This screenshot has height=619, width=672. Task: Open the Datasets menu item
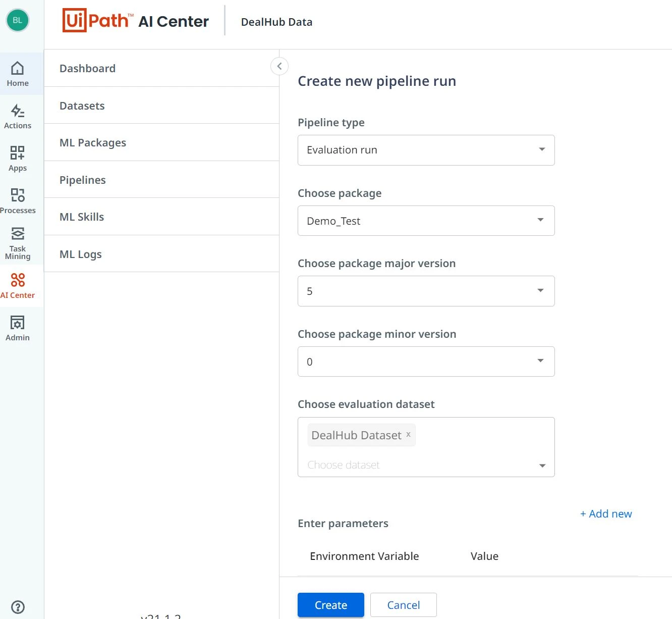[161, 106]
